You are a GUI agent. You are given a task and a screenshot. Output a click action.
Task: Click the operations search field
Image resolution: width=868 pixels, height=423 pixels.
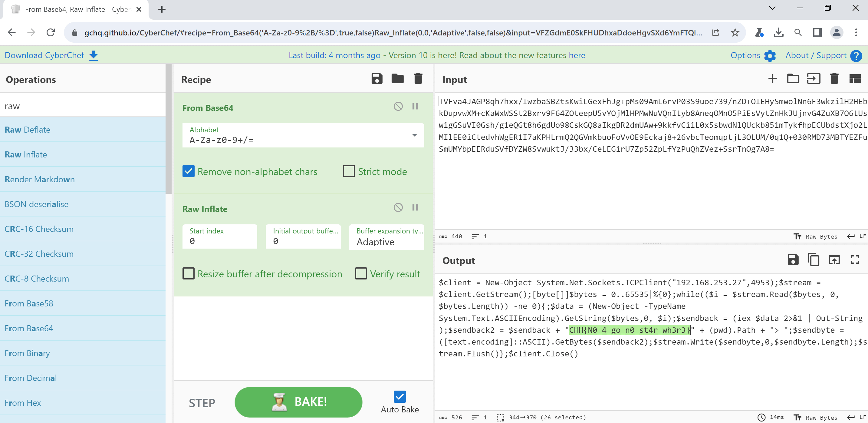[83, 106]
